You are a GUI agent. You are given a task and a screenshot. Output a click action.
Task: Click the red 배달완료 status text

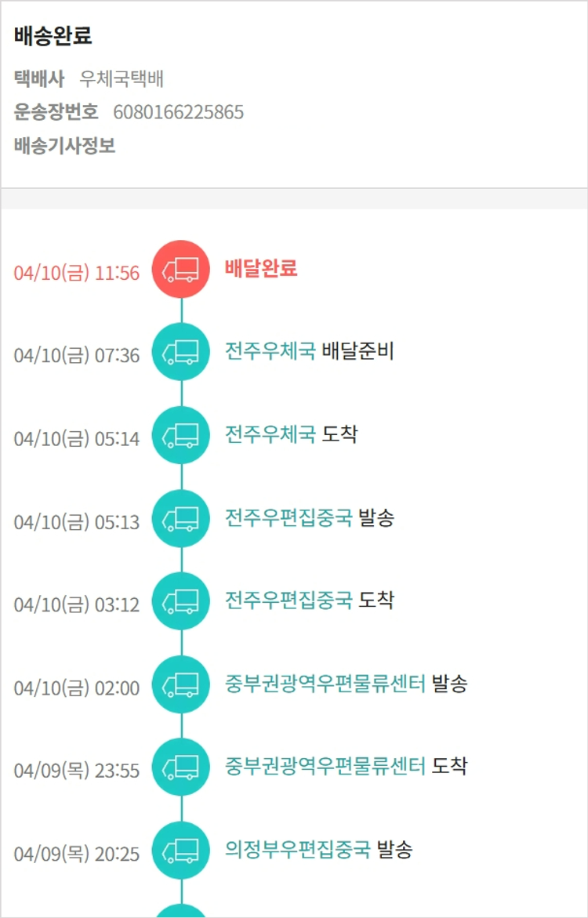261,269
